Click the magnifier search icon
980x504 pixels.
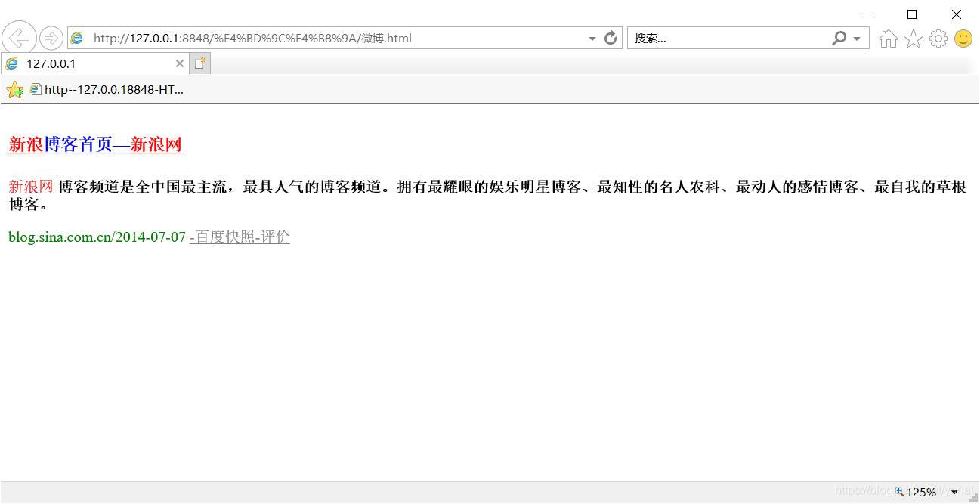(839, 38)
